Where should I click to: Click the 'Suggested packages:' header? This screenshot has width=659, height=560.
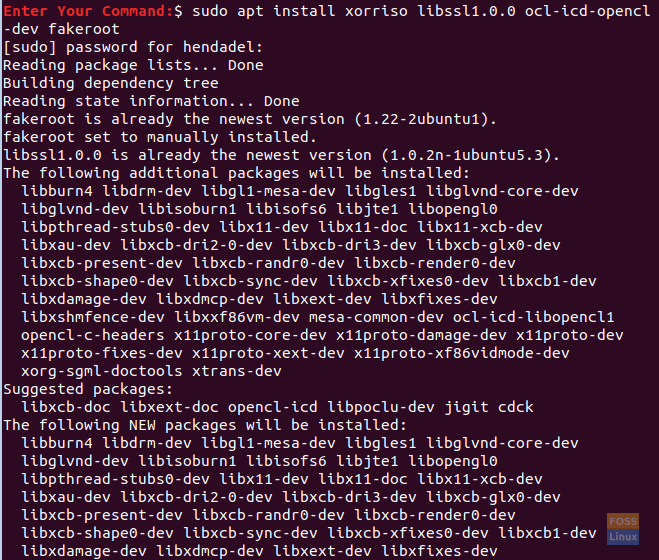(87, 389)
